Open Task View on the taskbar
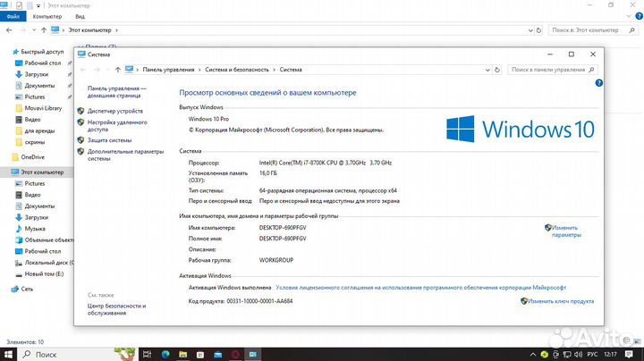This screenshot has height=361, width=644. click(x=147, y=355)
